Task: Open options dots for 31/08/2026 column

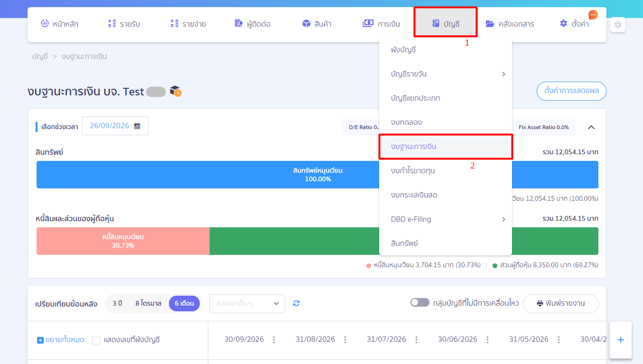Action: [345, 339]
